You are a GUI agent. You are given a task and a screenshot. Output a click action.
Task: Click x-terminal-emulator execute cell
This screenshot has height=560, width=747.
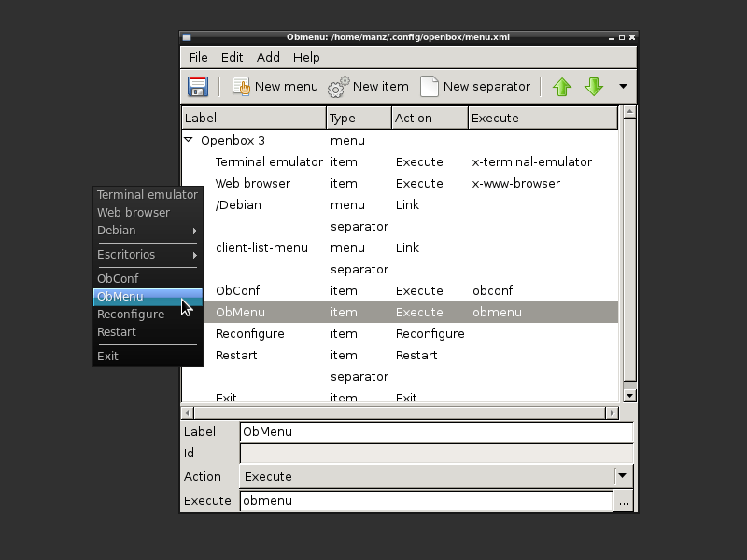(x=531, y=161)
